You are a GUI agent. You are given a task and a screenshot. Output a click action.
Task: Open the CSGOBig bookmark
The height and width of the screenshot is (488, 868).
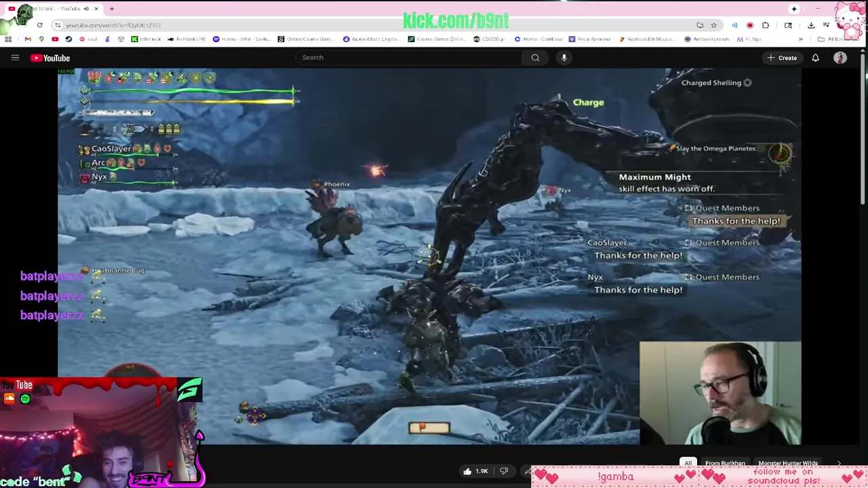490,39
